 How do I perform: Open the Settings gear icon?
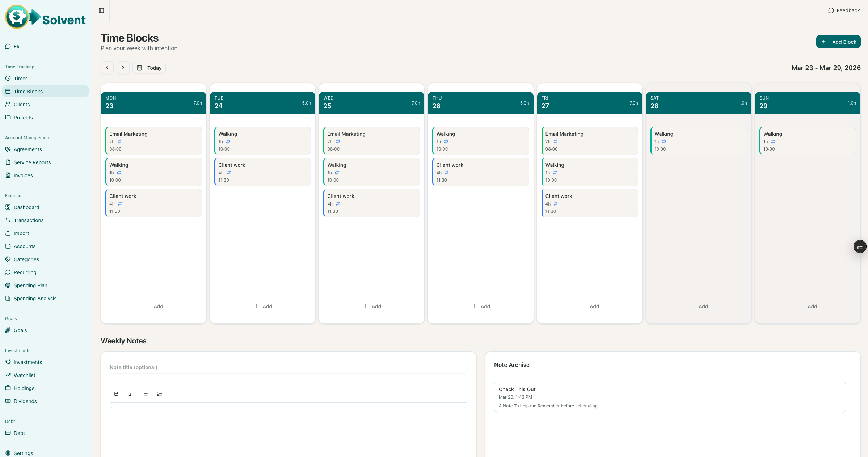8,453
